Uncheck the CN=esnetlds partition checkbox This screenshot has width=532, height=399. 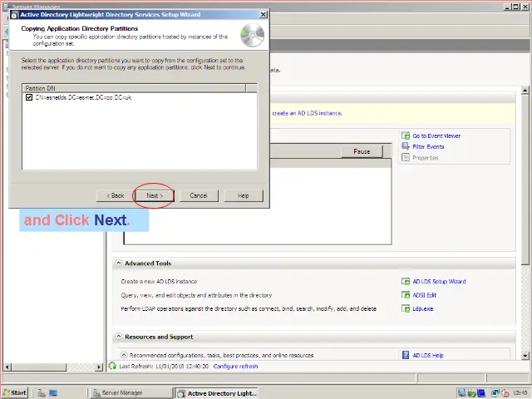29,97
